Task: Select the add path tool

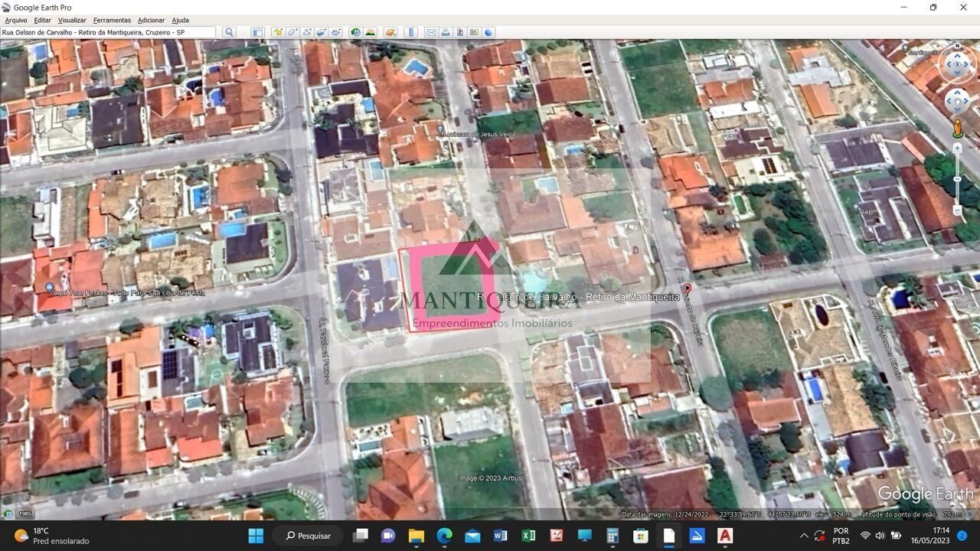Action: coord(307,32)
